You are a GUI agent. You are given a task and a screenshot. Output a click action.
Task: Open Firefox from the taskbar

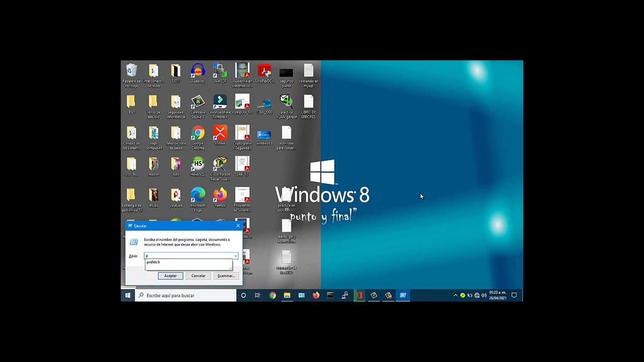(x=316, y=296)
